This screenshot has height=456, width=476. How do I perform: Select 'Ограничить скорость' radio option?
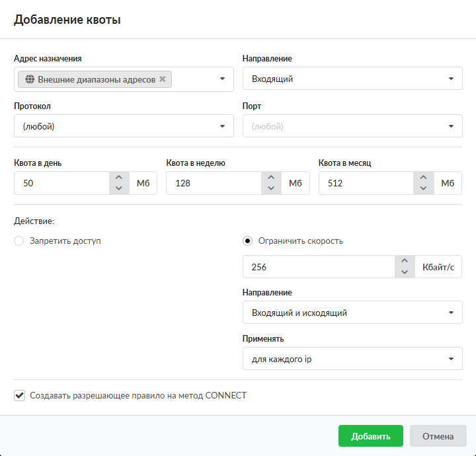pyautogui.click(x=248, y=241)
